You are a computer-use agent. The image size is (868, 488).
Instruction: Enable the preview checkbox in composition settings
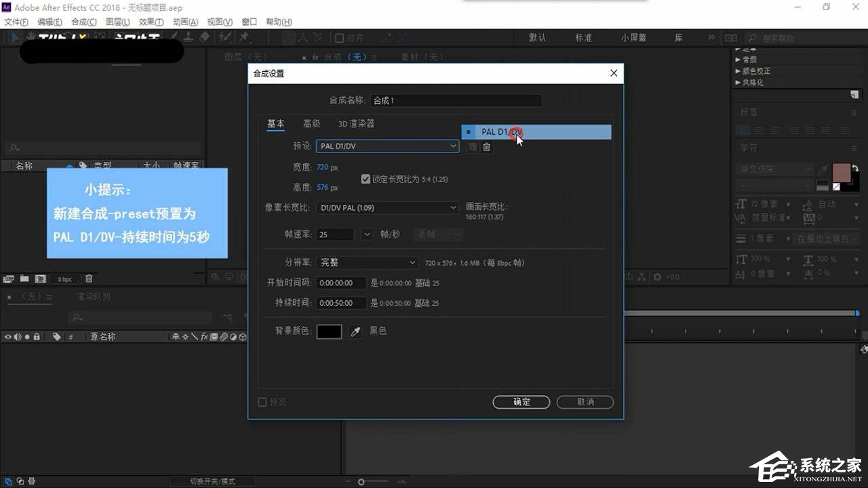(262, 401)
